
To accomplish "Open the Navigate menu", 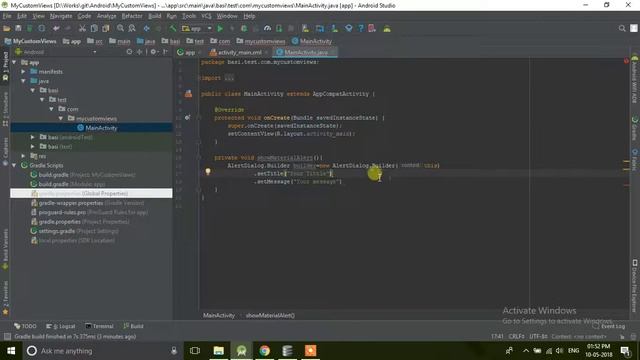I will tap(61, 16).
